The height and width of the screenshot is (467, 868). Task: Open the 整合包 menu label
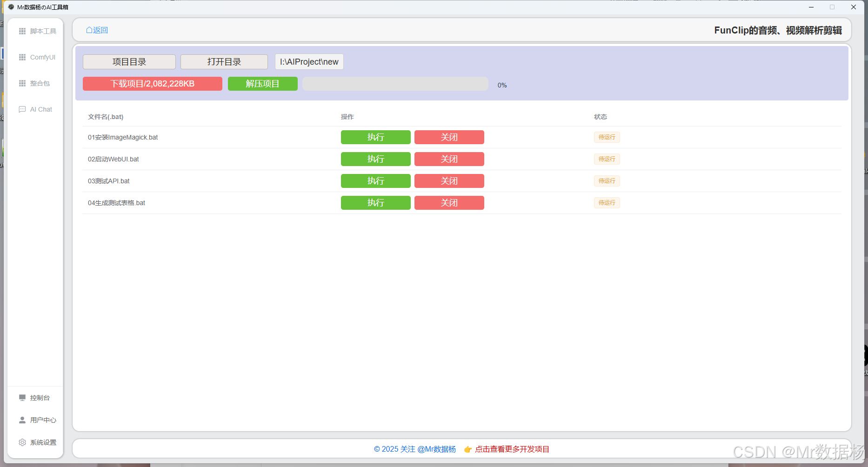[40, 83]
